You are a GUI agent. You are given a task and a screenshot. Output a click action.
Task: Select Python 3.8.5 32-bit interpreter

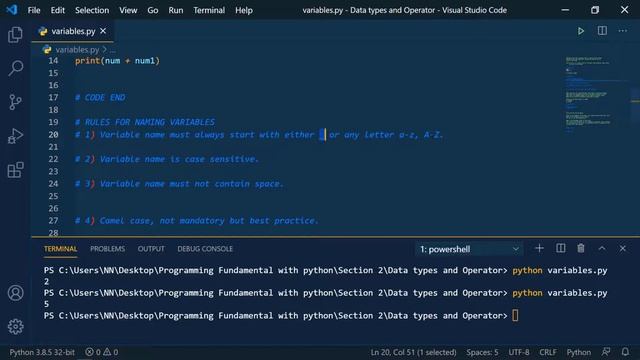coord(42,352)
